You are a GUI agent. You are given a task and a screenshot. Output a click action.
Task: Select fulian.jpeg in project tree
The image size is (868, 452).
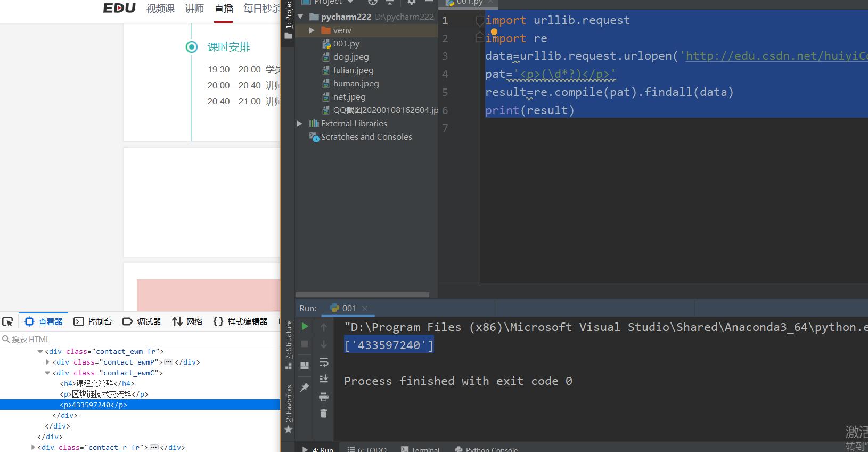point(353,70)
